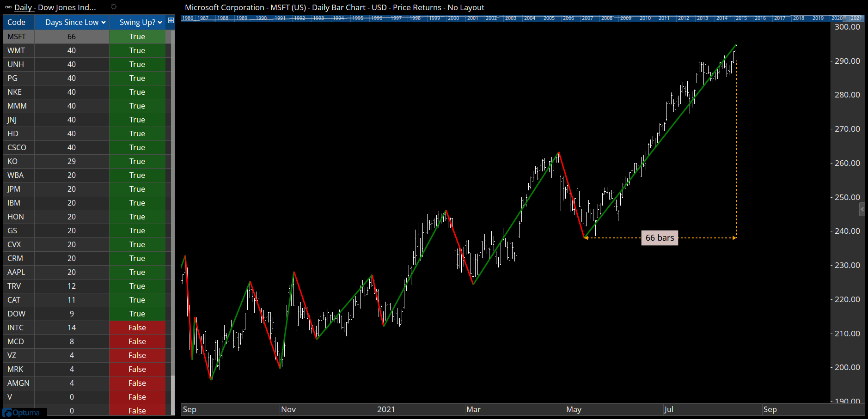Click the plus icon to add a column
868x419 pixels.
tap(171, 20)
